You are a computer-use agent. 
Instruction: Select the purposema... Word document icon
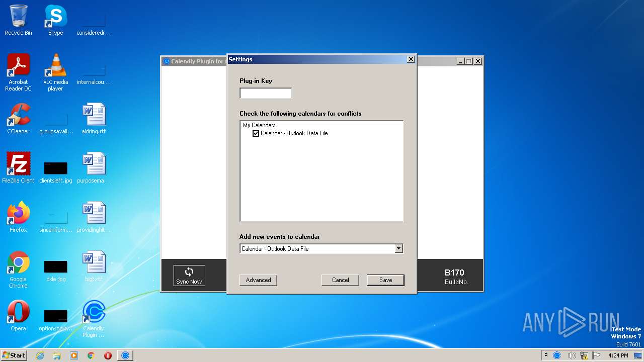click(x=94, y=168)
